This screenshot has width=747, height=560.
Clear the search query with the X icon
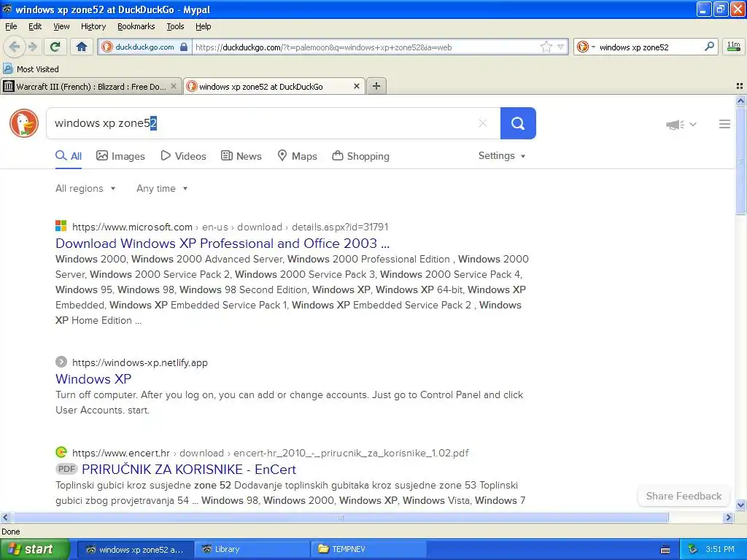click(483, 123)
